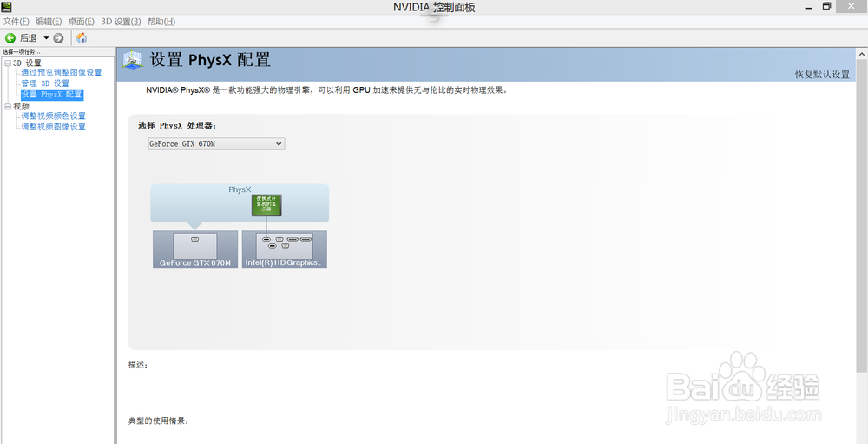Click the vertical scrollbar thumb
The width and height of the screenshot is (868, 444).
(x=862, y=216)
